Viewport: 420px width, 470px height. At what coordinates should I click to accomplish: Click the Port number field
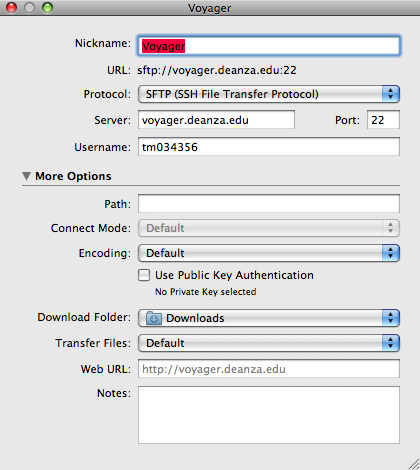point(383,120)
